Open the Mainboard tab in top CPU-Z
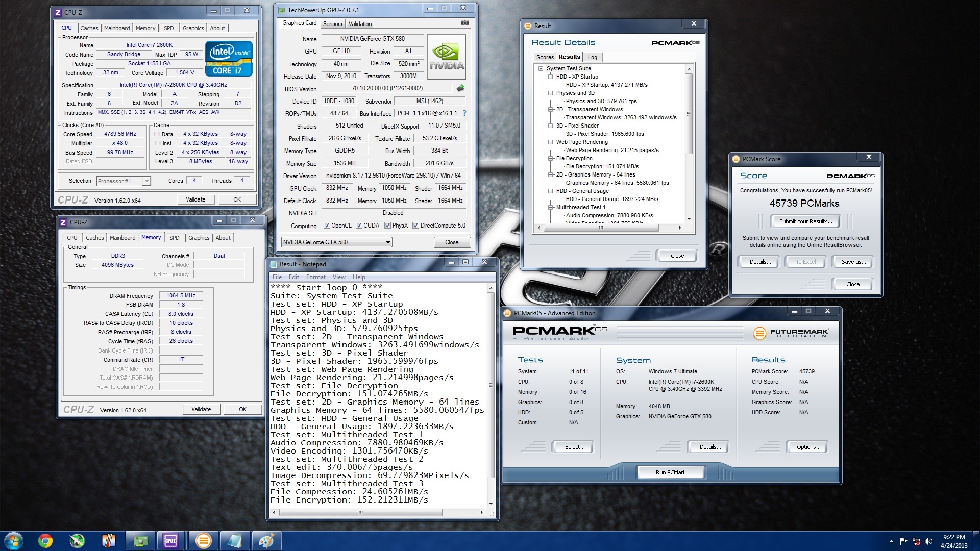 click(x=116, y=28)
